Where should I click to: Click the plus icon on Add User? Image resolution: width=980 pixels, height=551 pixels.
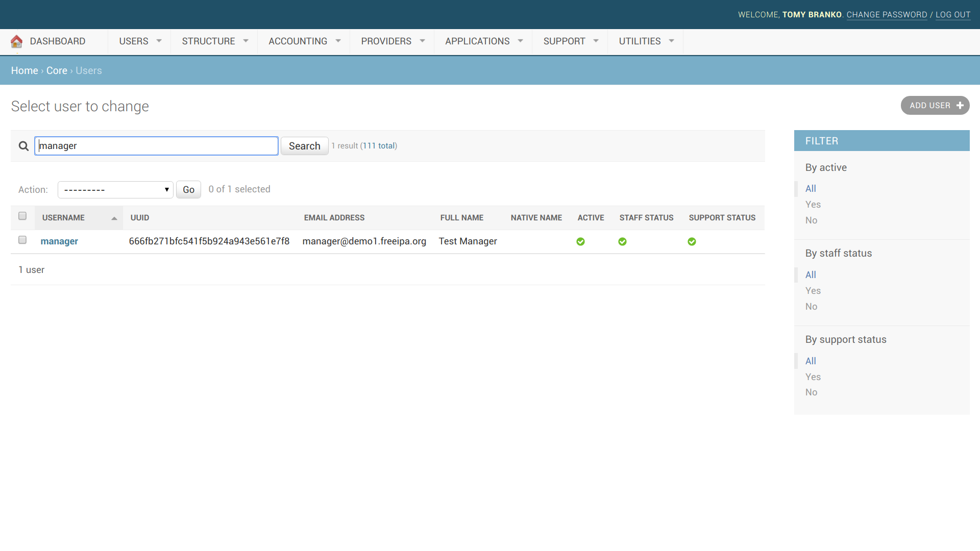(x=960, y=106)
